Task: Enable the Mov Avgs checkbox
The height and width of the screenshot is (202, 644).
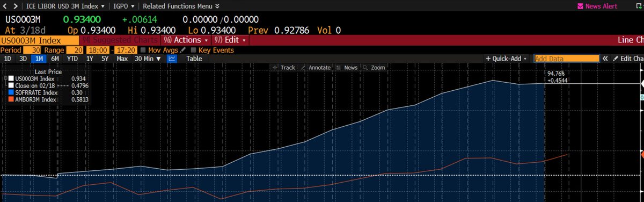Action: click(x=143, y=50)
